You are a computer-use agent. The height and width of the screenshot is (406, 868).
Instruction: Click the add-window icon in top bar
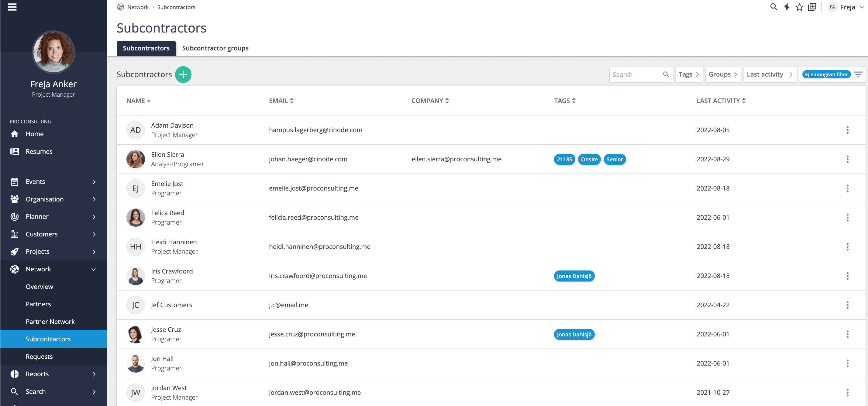pyautogui.click(x=812, y=7)
